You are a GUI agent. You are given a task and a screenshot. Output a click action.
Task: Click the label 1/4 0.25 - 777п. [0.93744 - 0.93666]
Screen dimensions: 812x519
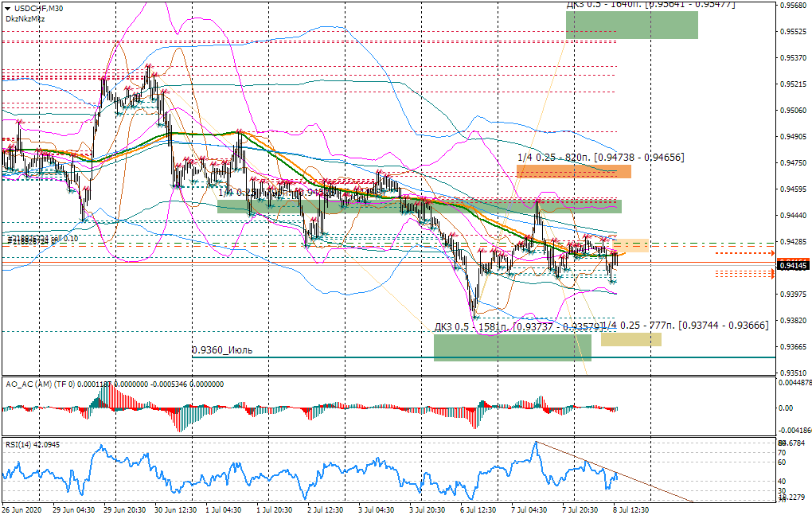686,326
